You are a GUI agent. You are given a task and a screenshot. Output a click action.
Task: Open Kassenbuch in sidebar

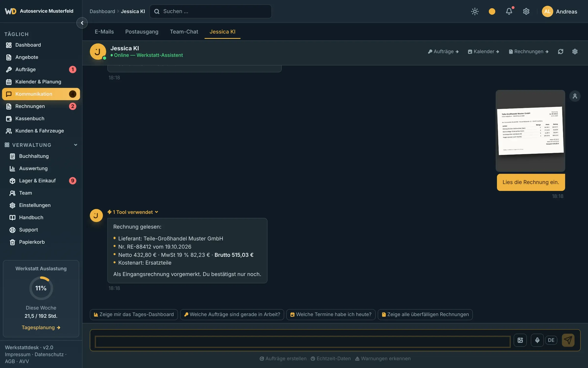pos(41,118)
